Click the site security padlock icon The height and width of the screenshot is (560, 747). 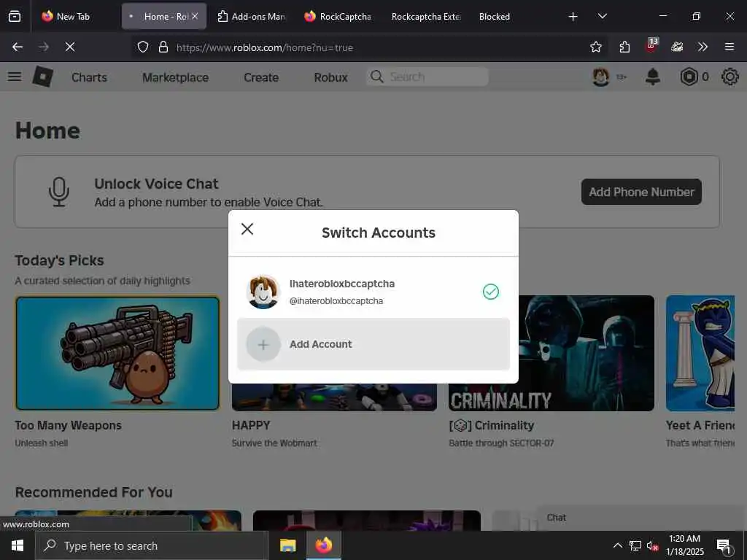click(163, 47)
